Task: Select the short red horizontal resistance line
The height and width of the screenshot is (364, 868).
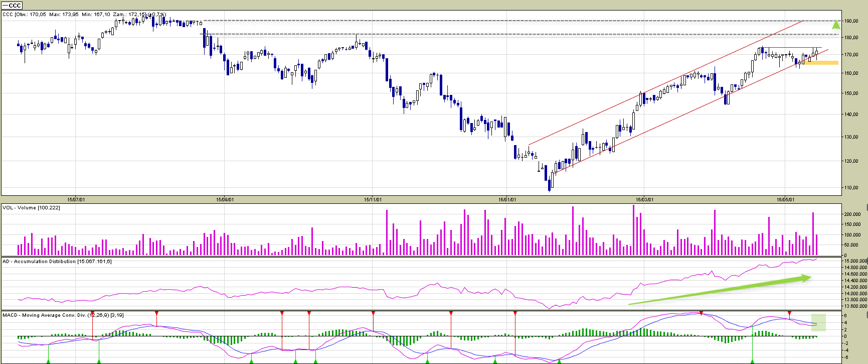Action: (x=791, y=48)
